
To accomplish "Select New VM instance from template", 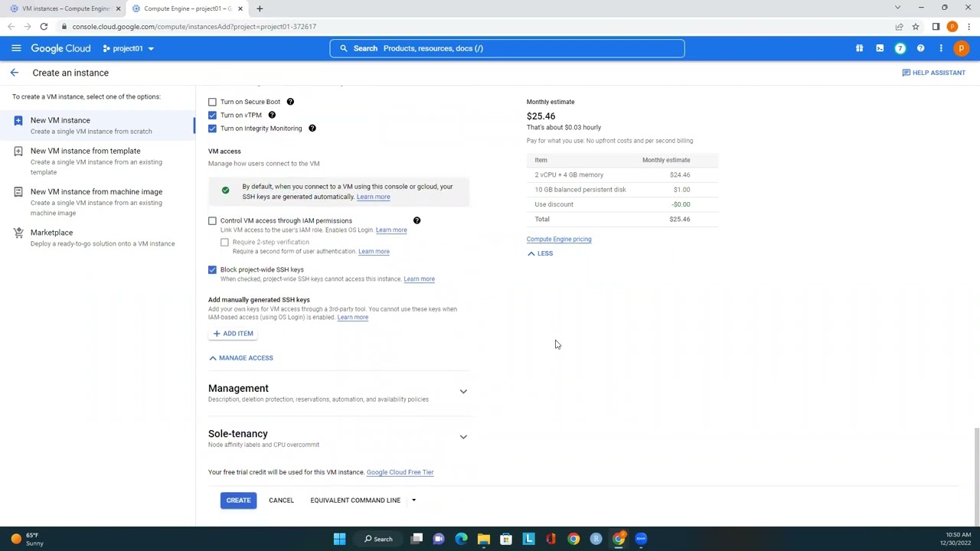I will (98, 161).
